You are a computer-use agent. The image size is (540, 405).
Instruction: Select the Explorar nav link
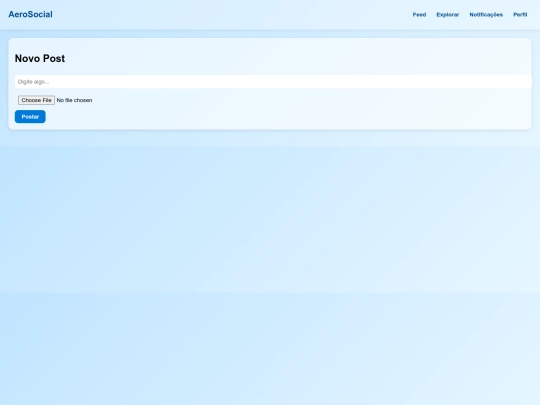(x=447, y=14)
